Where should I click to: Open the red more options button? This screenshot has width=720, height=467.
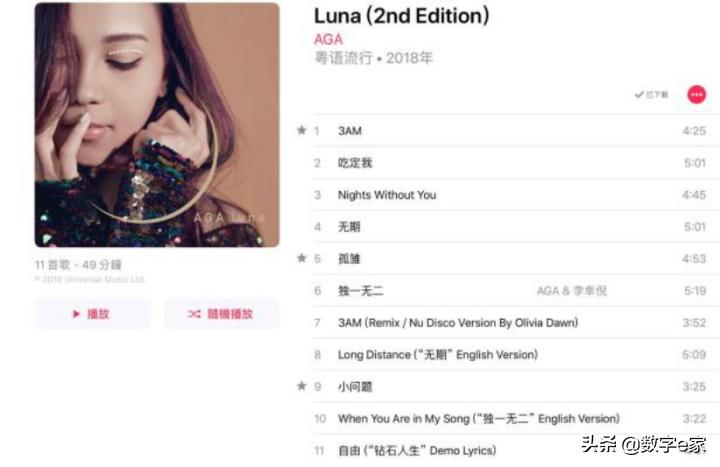(x=696, y=95)
